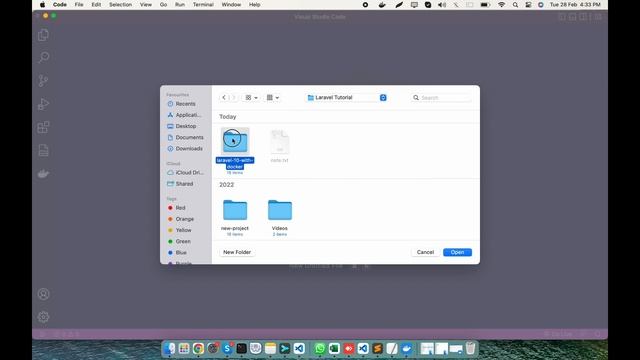Open the View menu
The width and height of the screenshot is (640, 360).
146,4
